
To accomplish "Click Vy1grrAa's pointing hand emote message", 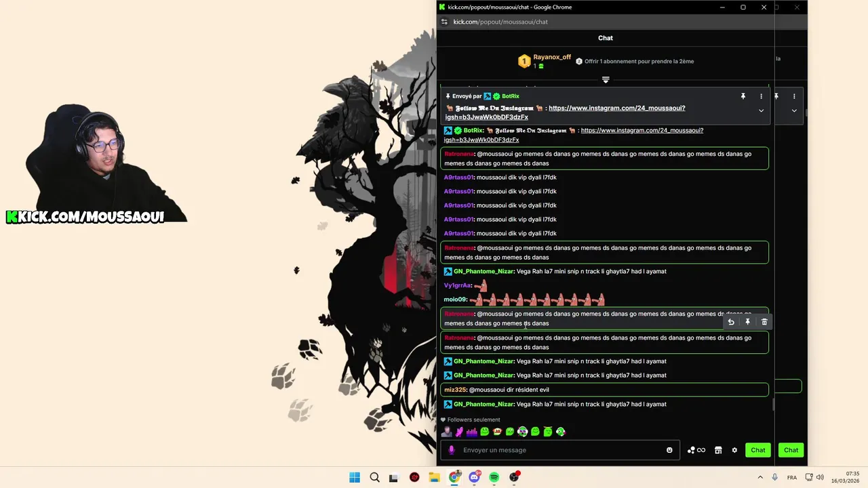I will click(x=481, y=285).
